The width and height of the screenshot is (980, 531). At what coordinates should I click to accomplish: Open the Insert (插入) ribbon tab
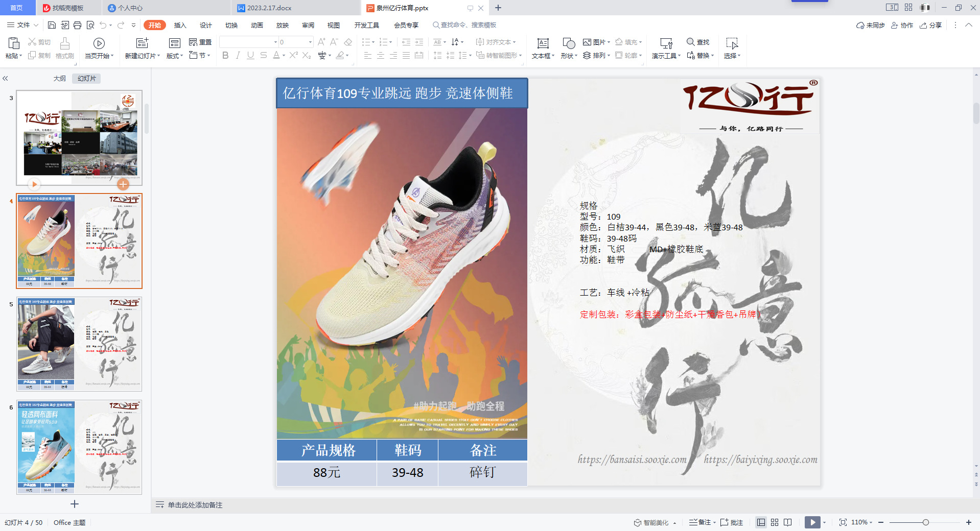[180, 25]
